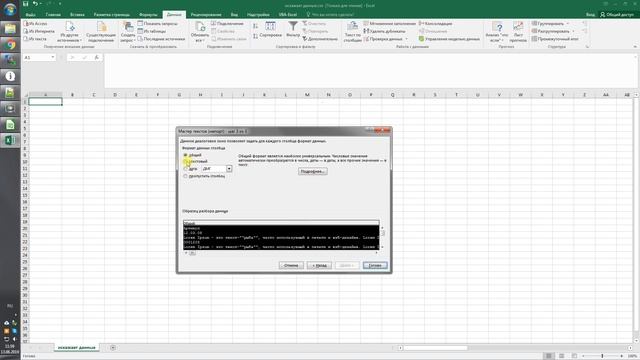Click the sort ascending (A-Z) icon
This screenshot has height=360, width=640.
[256, 26]
